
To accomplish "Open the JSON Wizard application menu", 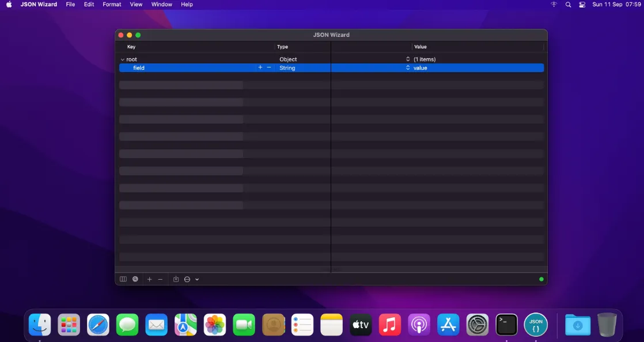I will (x=39, y=5).
